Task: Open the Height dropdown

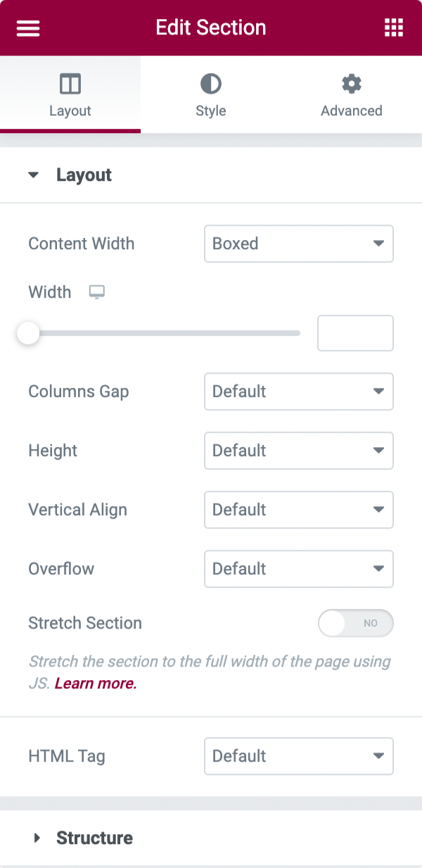Action: click(x=298, y=451)
